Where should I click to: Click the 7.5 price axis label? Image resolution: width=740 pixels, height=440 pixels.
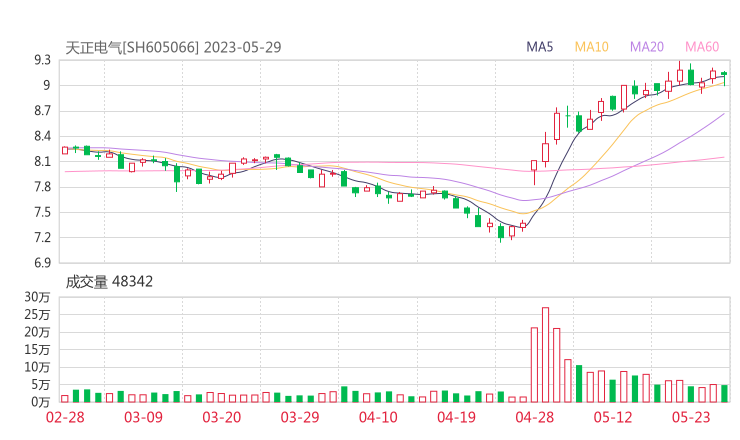tap(42, 212)
